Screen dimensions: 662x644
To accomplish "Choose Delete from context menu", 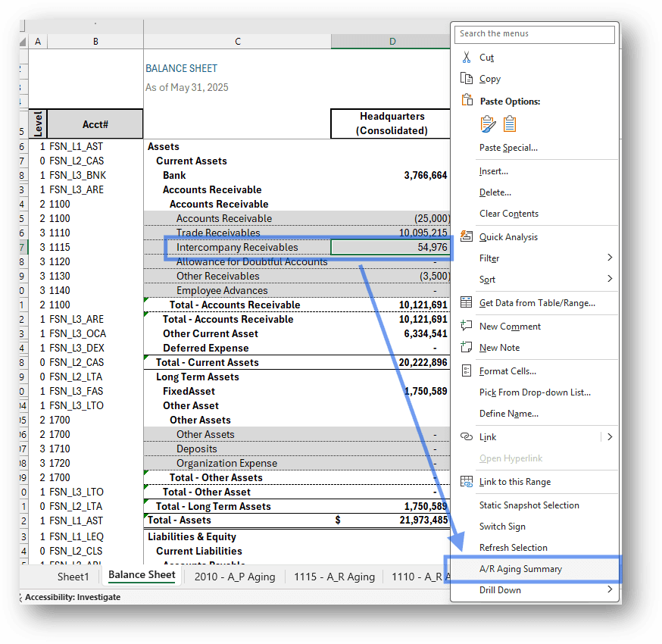I will click(495, 192).
